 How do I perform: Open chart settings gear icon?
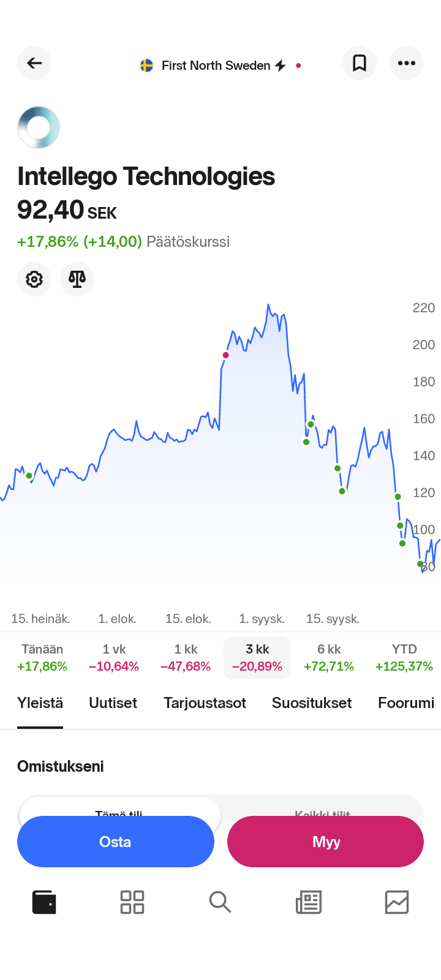pyautogui.click(x=34, y=279)
